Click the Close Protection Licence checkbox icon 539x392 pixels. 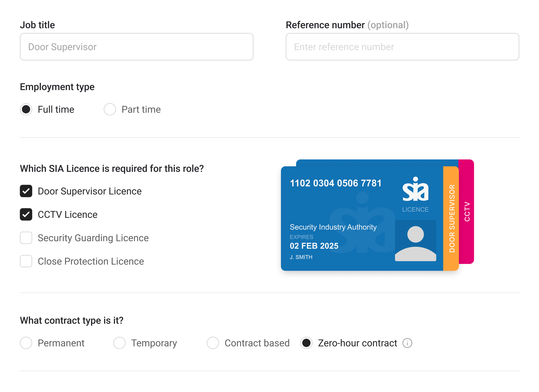pyautogui.click(x=26, y=262)
